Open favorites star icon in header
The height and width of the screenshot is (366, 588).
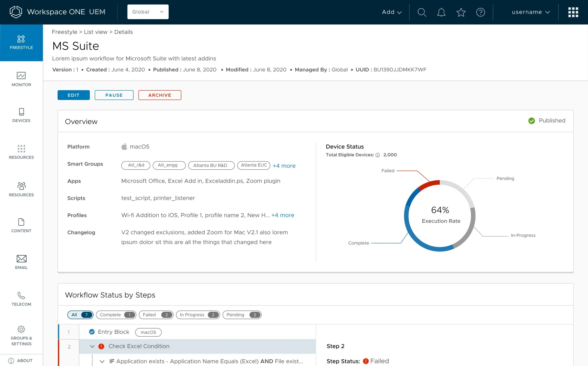pyautogui.click(x=461, y=12)
